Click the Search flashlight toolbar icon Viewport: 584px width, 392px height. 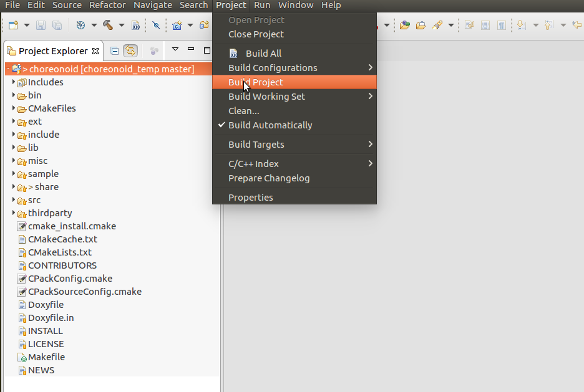(x=437, y=26)
